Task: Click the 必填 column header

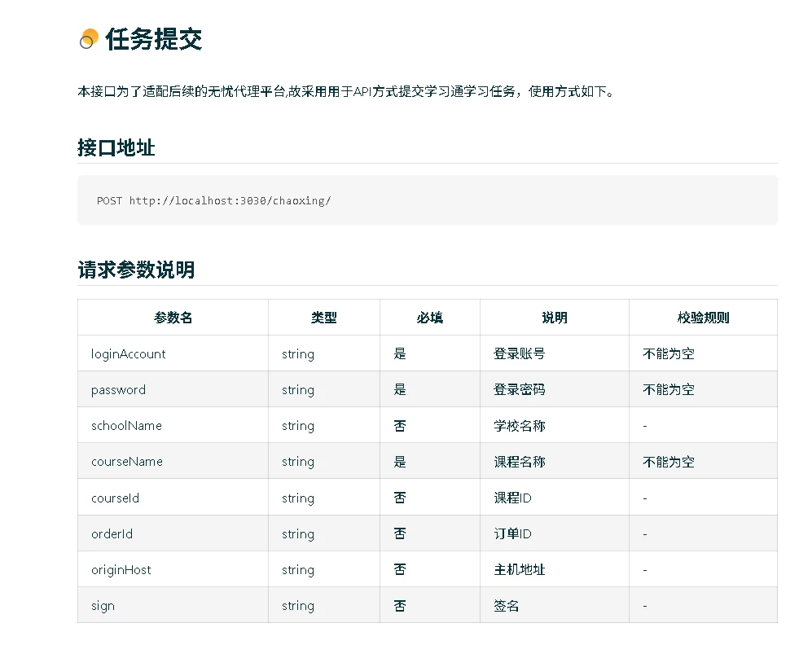Action: 429,317
